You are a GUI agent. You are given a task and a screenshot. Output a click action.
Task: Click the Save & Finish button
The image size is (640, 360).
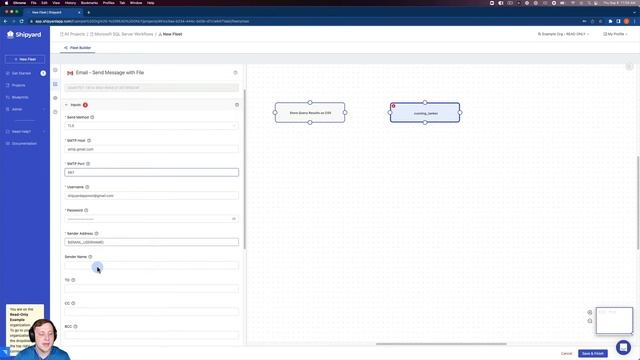[593, 353]
